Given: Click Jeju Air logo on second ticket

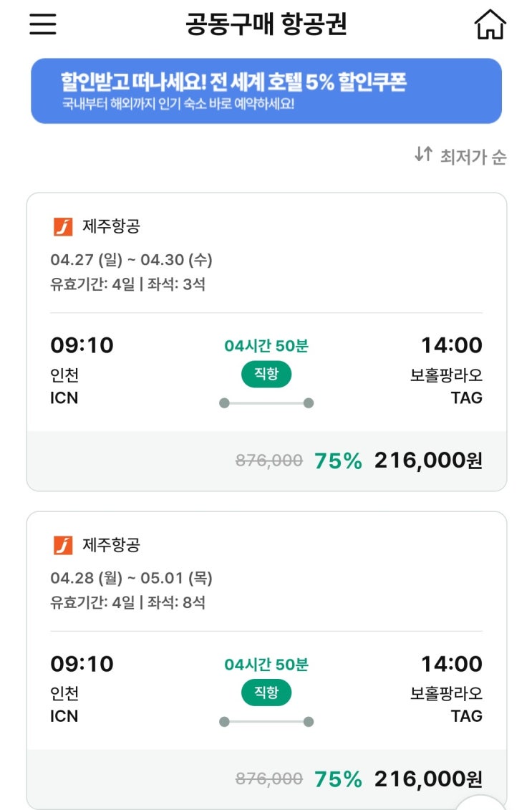Looking at the screenshot, I should pyautogui.click(x=63, y=545).
